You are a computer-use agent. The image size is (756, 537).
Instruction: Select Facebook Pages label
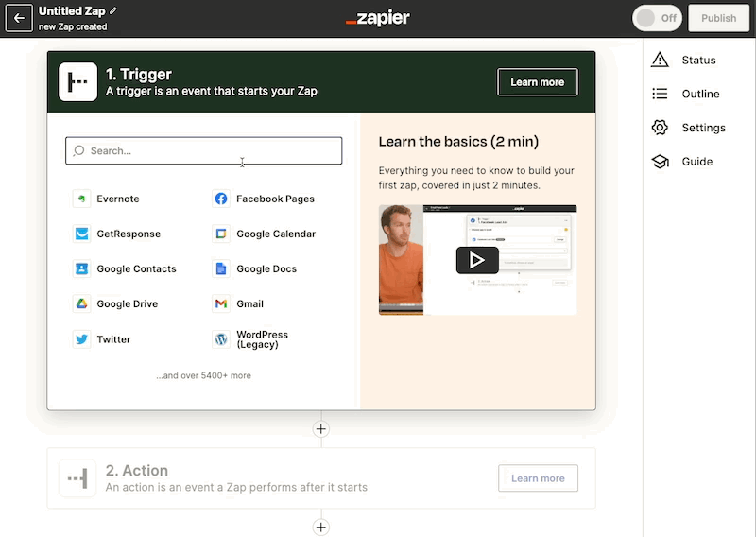click(275, 199)
